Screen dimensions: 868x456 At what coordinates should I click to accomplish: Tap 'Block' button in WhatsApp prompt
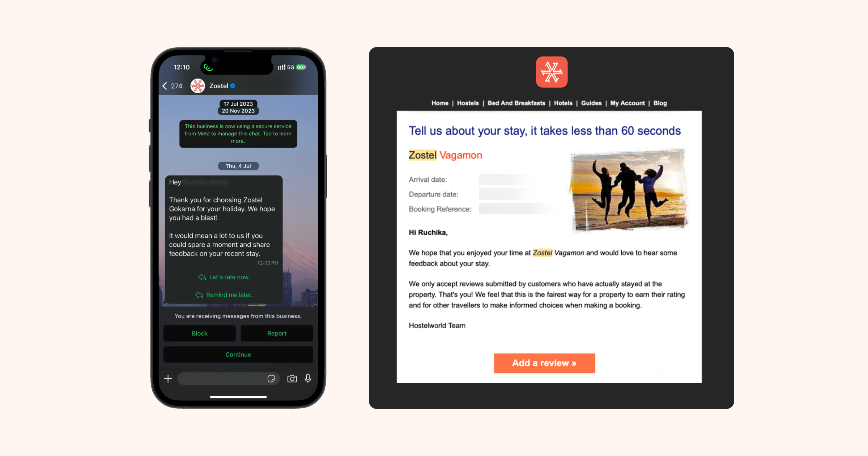200,333
